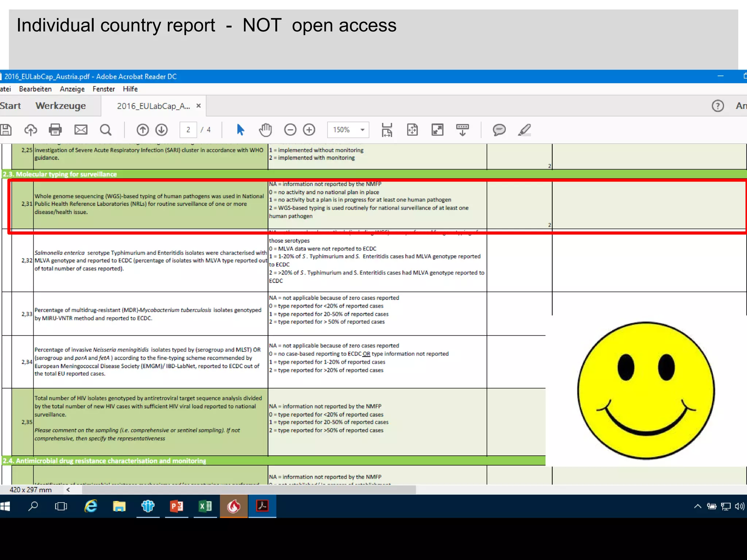The image size is (747, 560).
Task: Select the highlight pen tool
Action: click(x=524, y=130)
